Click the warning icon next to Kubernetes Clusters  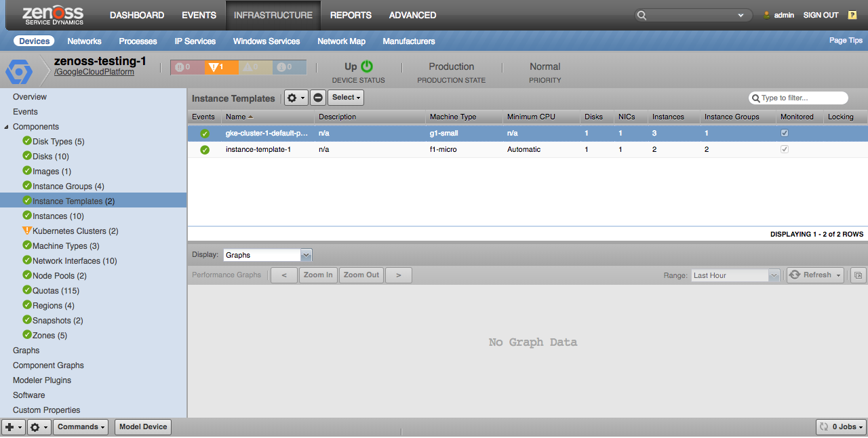[x=27, y=231]
